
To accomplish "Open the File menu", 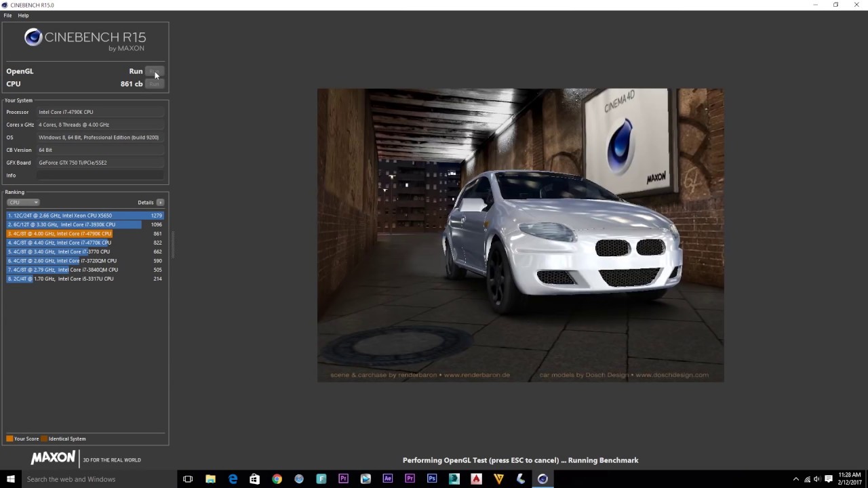I will coord(7,15).
